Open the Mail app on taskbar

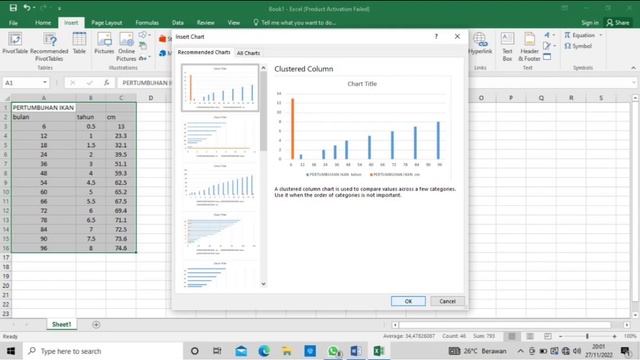click(241, 351)
